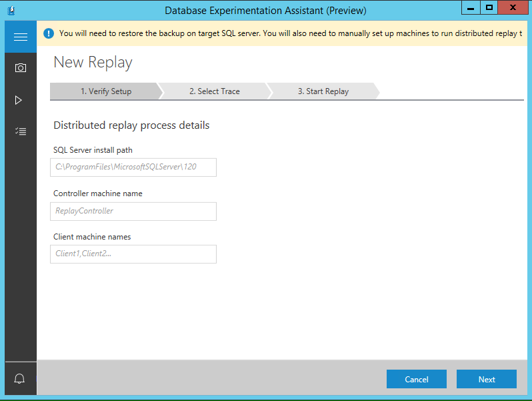Jump to '3. Start Replay' step
Viewport: 532px width, 401px height.
click(x=323, y=91)
